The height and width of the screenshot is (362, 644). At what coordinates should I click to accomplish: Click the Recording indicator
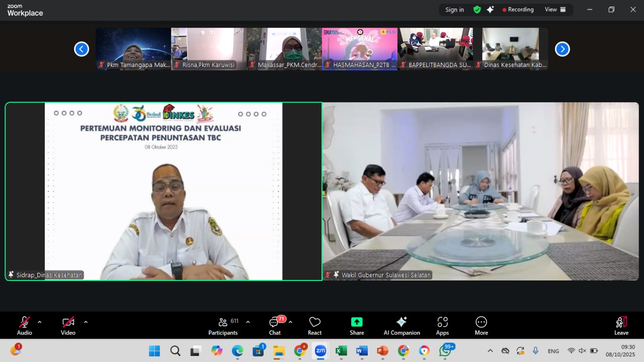click(x=518, y=10)
